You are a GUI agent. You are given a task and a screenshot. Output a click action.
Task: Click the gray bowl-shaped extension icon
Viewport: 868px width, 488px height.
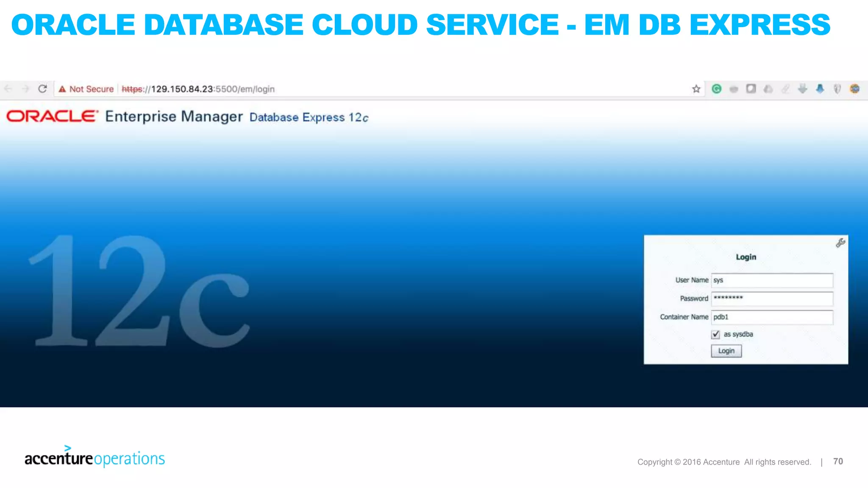click(734, 89)
